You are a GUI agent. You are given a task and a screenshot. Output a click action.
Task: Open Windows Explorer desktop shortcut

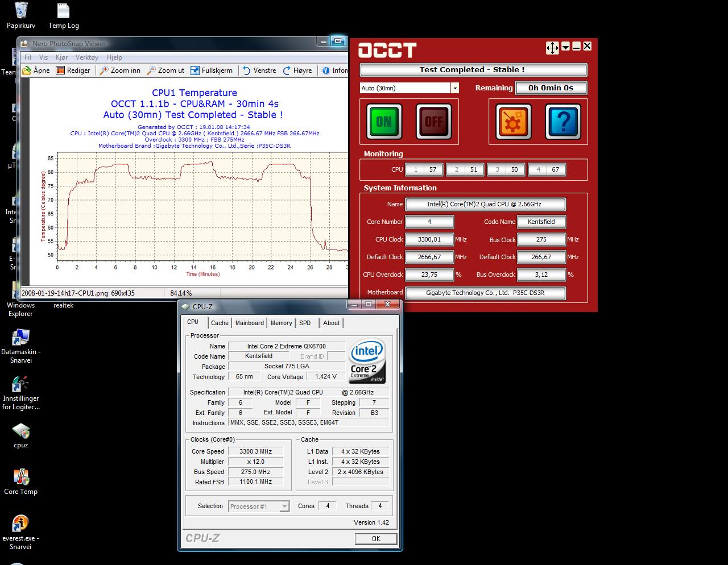[x=20, y=300]
